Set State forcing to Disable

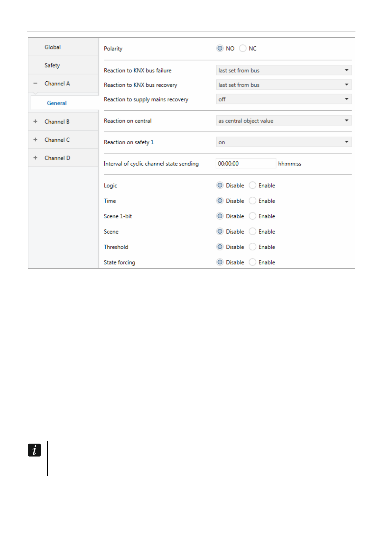220,262
